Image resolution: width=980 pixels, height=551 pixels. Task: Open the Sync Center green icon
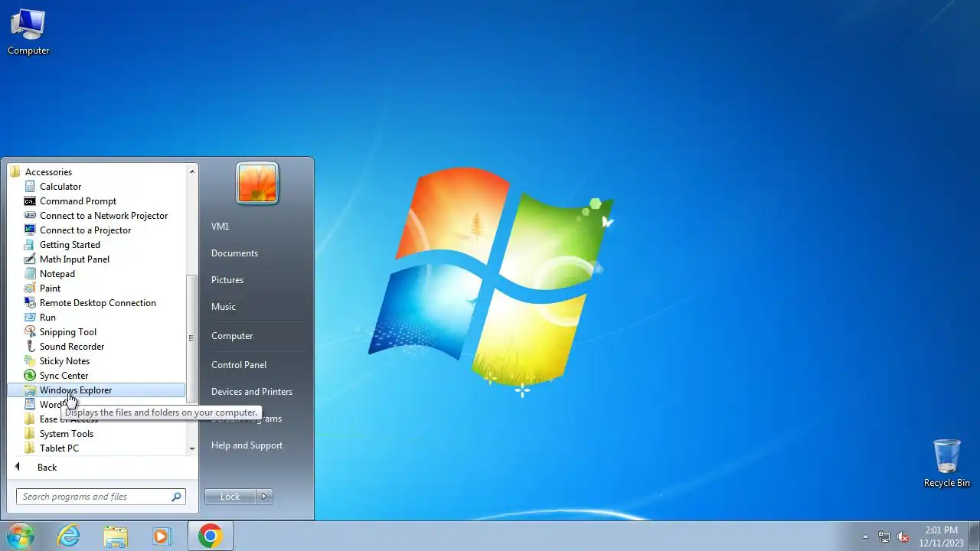click(x=30, y=376)
